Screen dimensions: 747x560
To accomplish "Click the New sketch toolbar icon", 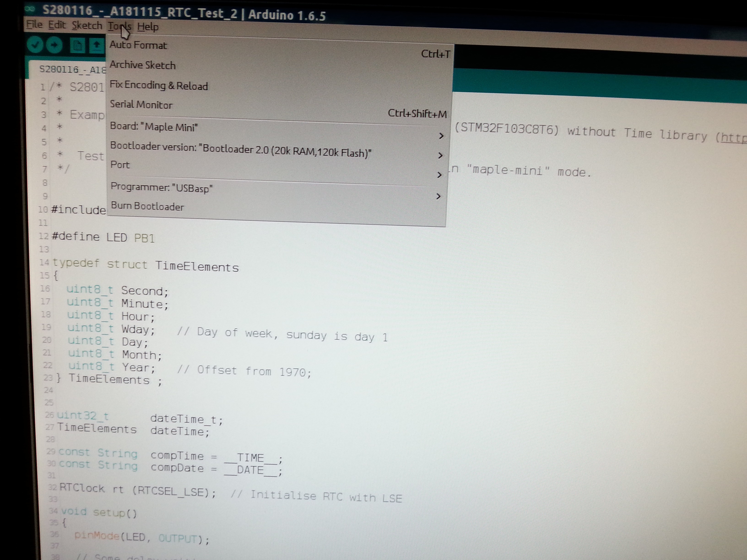I will [77, 46].
